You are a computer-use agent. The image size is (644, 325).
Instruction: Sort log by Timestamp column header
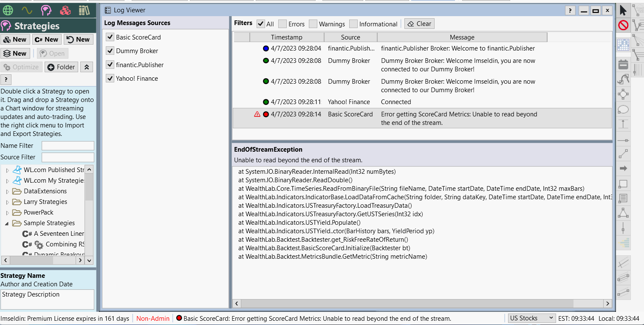click(287, 37)
